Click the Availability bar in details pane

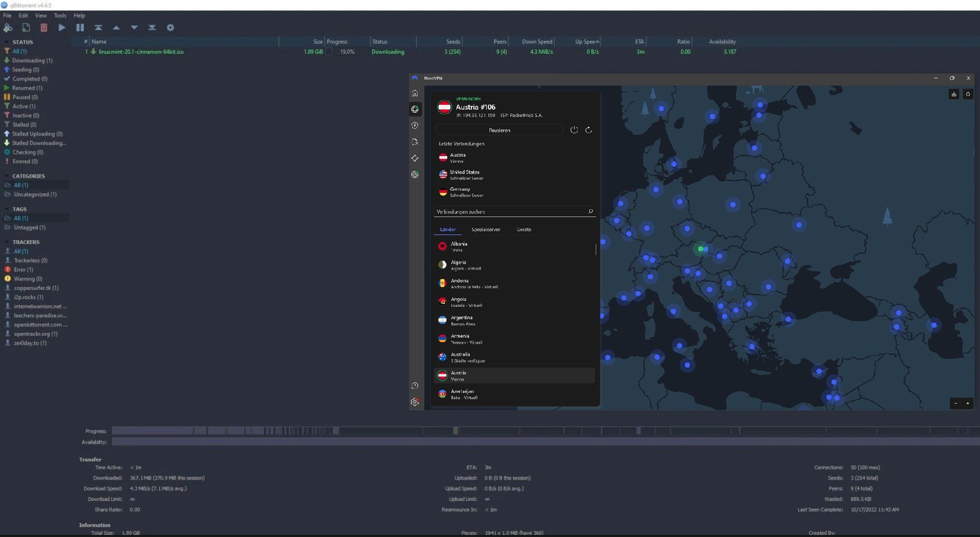click(546, 442)
